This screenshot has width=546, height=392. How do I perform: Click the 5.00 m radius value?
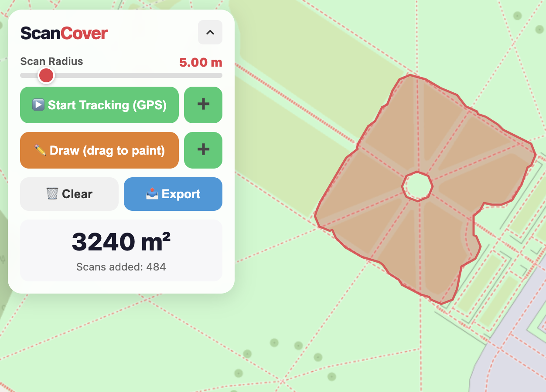tap(201, 62)
